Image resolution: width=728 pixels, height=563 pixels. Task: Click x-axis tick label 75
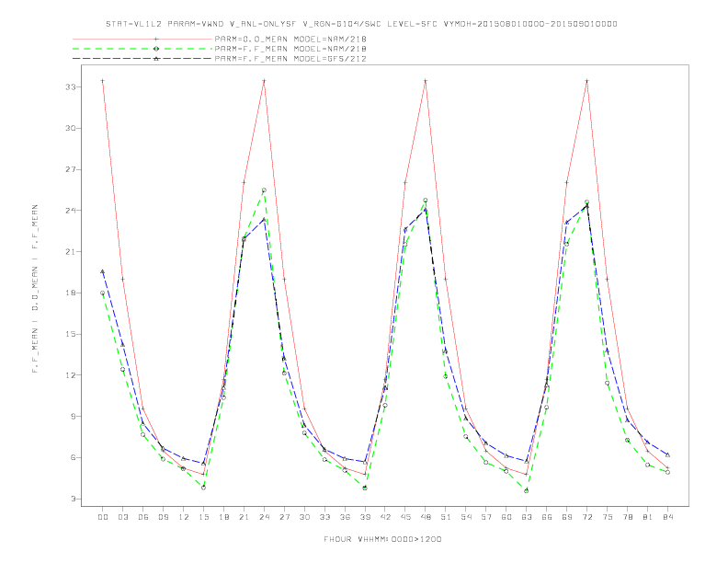(608, 517)
